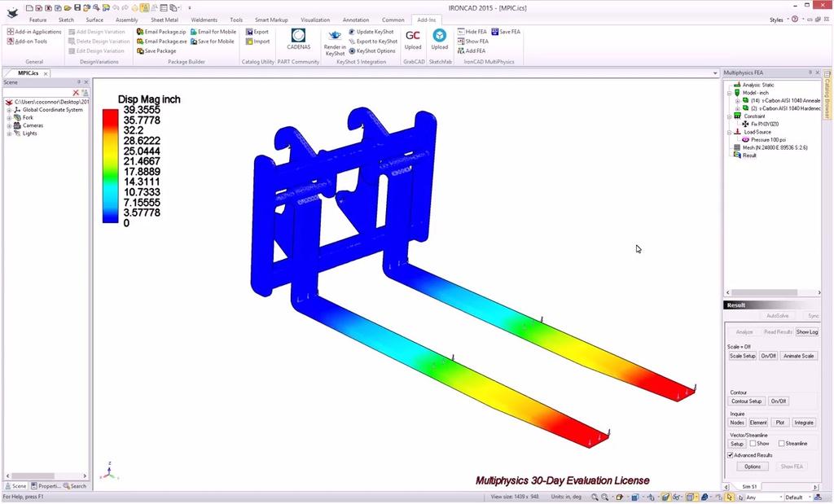The image size is (834, 504).
Task: Click Email Package.exe in ribbon
Action: click(162, 42)
